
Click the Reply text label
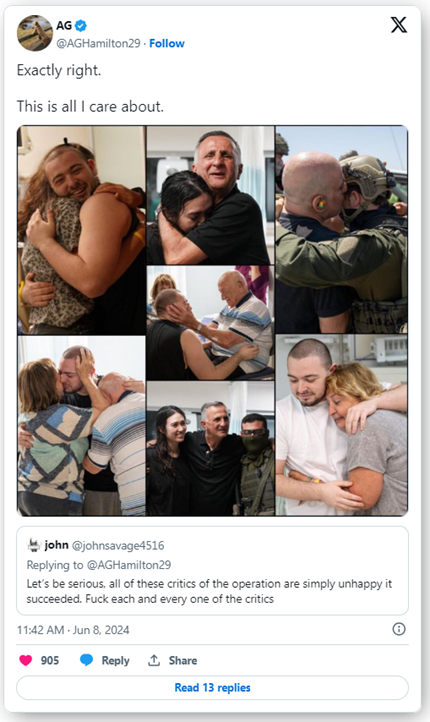click(116, 660)
